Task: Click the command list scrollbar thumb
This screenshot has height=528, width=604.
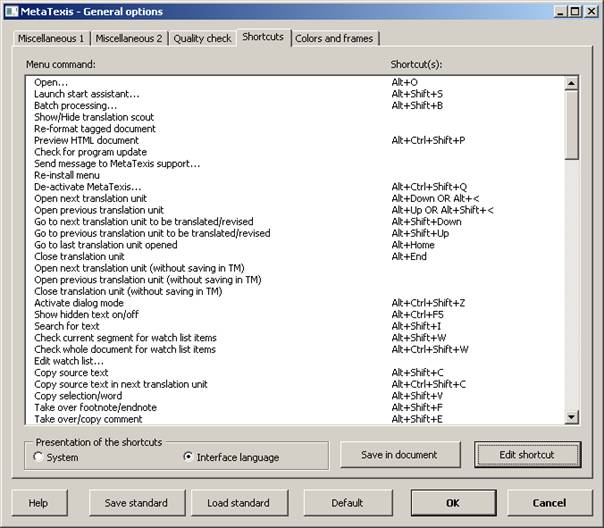Action: pos(571,124)
